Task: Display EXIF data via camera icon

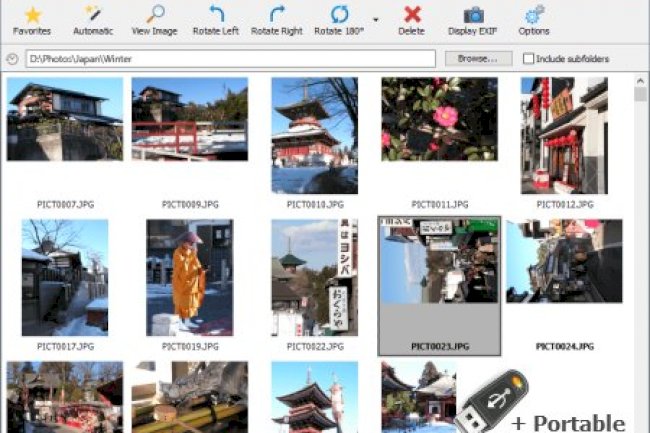Action: tap(473, 15)
